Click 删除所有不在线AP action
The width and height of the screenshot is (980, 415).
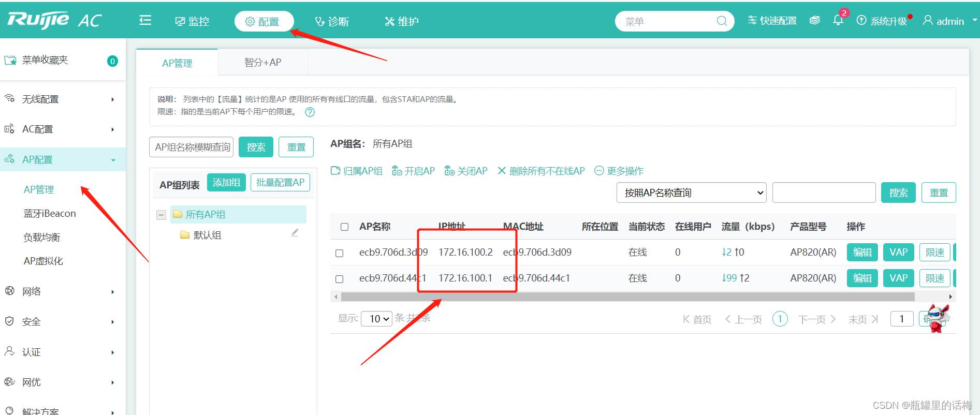pos(541,171)
